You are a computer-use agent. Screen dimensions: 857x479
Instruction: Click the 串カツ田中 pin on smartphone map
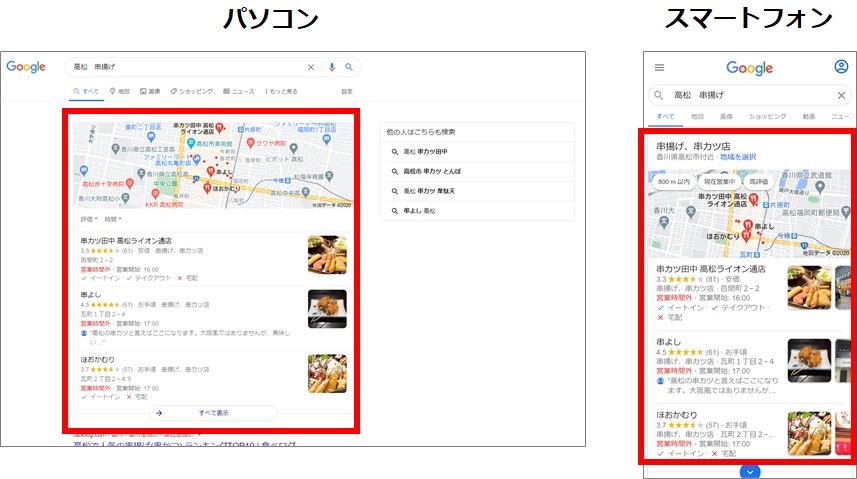pyautogui.click(x=754, y=199)
